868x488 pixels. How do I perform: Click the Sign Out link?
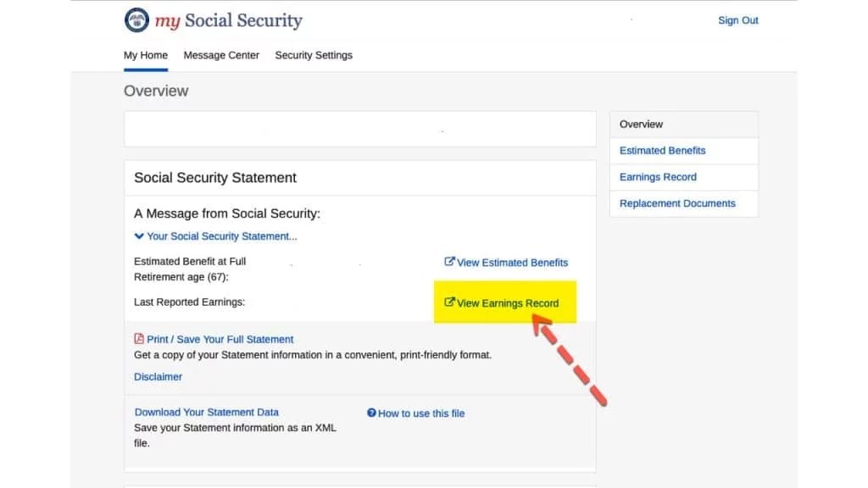point(737,19)
